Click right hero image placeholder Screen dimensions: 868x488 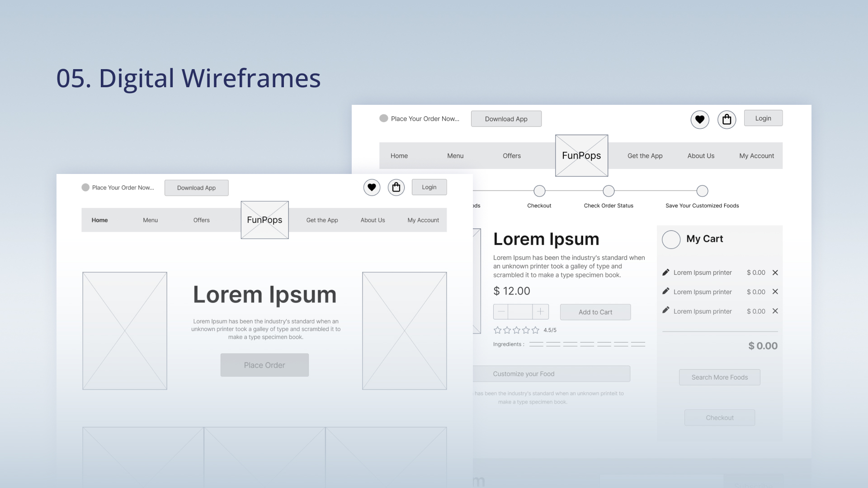pyautogui.click(x=405, y=331)
